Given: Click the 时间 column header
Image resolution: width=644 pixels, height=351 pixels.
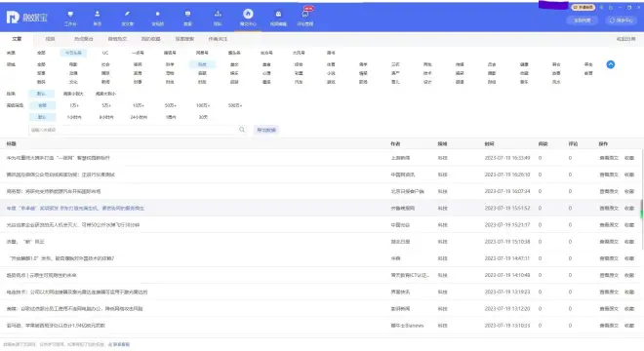Looking at the screenshot, I should coord(489,143).
